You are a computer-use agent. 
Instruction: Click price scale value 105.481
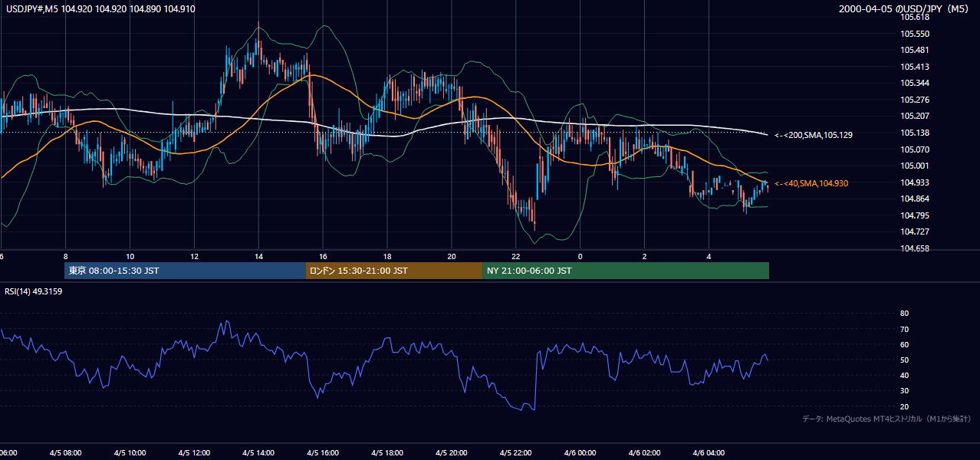914,50
